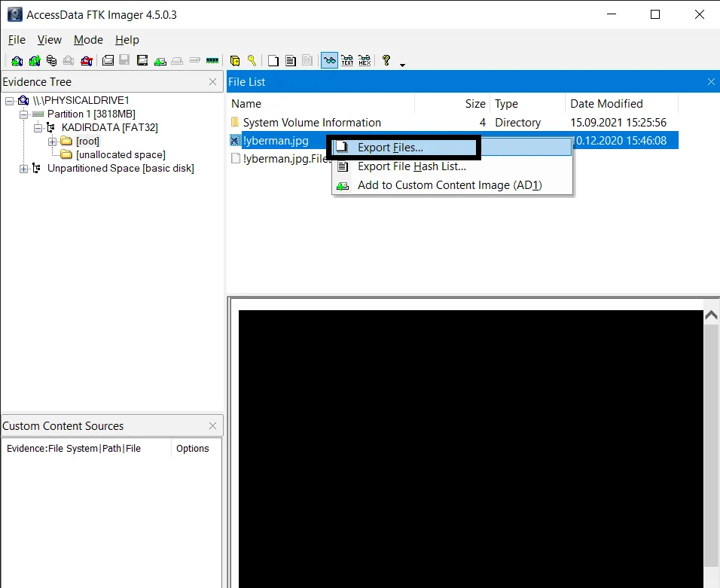The width and height of the screenshot is (720, 588).
Task: Open the toolbar options dropdown arrow
Action: (403, 66)
